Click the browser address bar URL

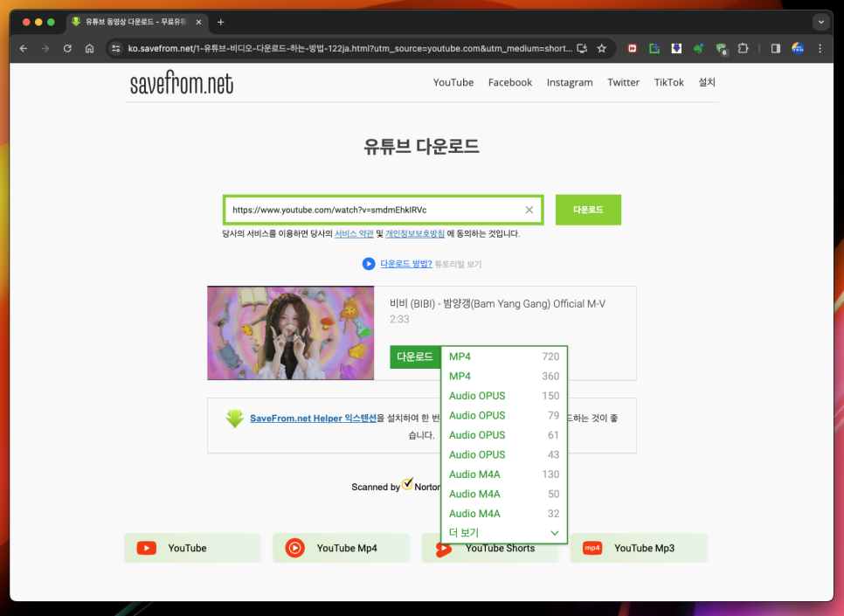pyautogui.click(x=349, y=48)
